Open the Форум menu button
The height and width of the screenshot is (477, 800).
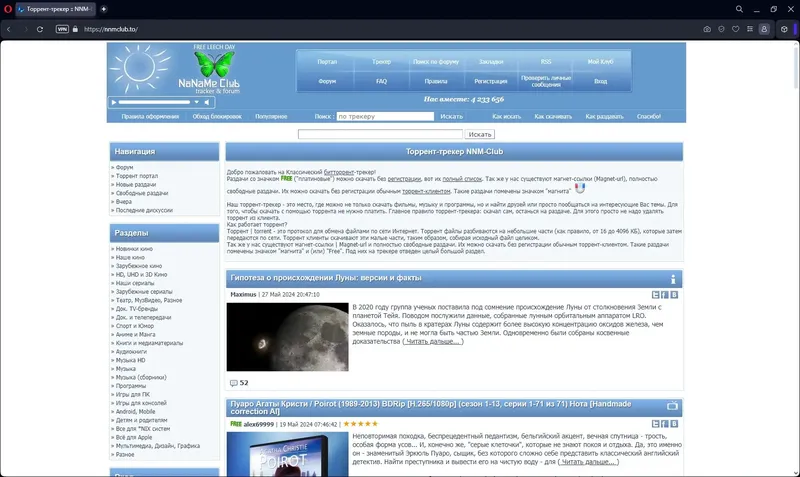[327, 81]
